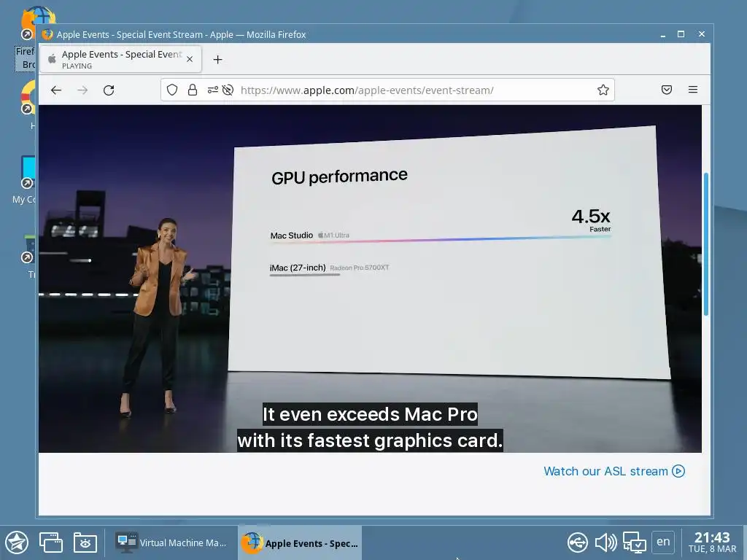Open the My Computer desktop shortcut
This screenshot has height=560, width=747.
(25, 180)
